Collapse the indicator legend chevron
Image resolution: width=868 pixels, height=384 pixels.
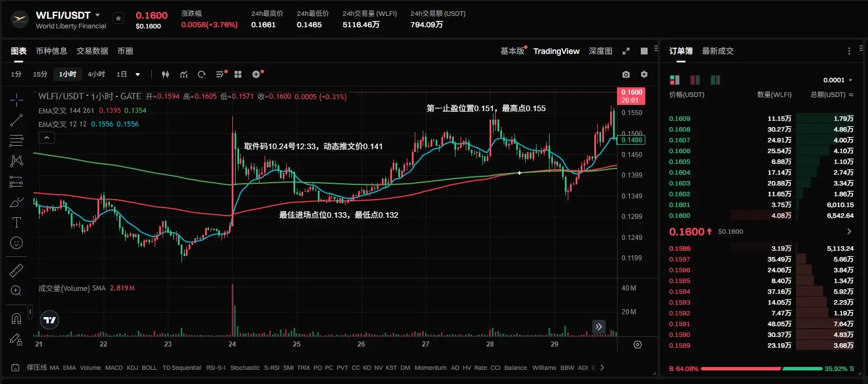pos(46,137)
